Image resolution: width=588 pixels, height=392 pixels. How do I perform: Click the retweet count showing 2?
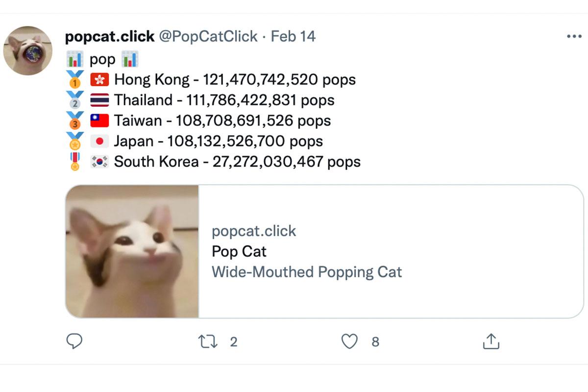(234, 342)
